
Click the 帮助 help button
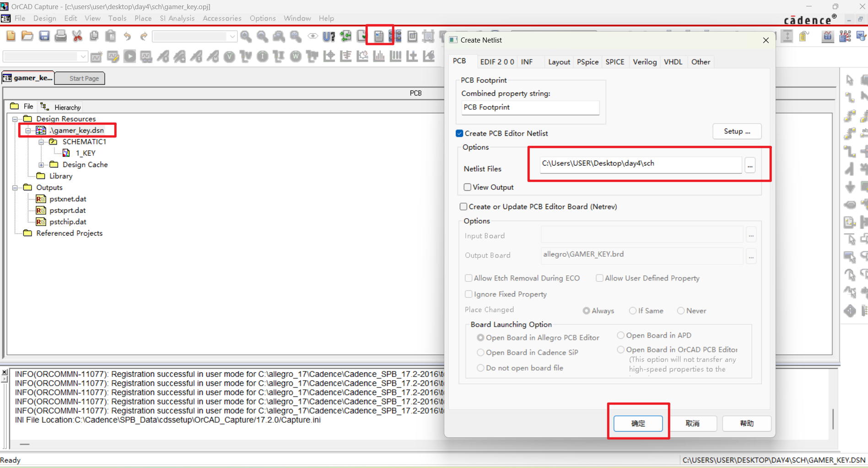(x=747, y=423)
